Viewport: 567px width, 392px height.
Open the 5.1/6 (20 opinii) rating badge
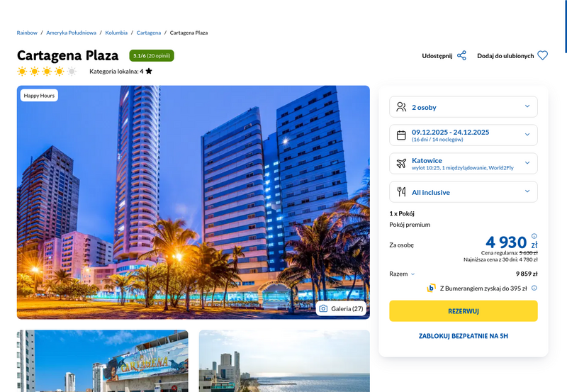coord(152,56)
